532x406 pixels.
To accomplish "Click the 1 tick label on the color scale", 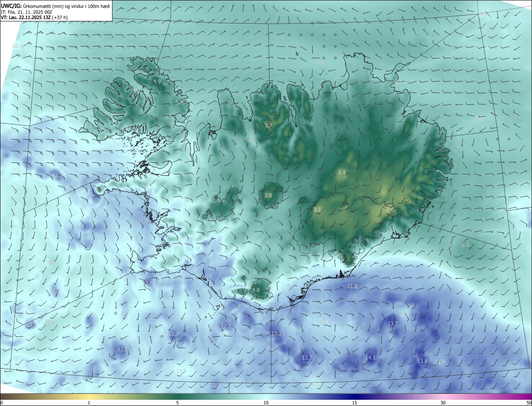I will (89, 403).
